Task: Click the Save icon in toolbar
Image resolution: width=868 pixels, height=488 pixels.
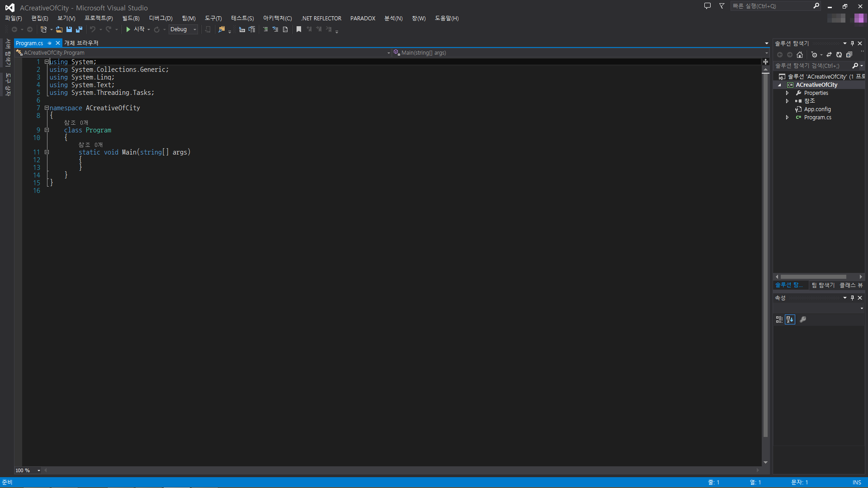Action: (x=69, y=29)
